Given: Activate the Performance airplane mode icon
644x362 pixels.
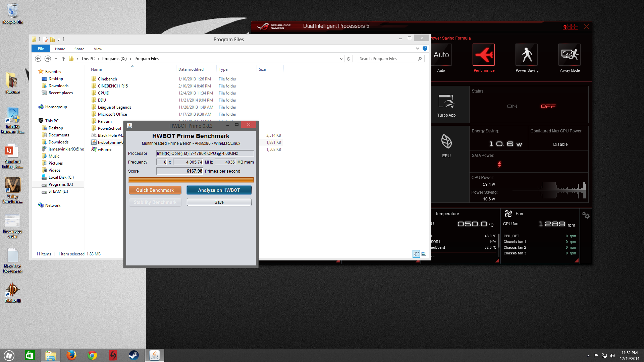Looking at the screenshot, I should [484, 55].
